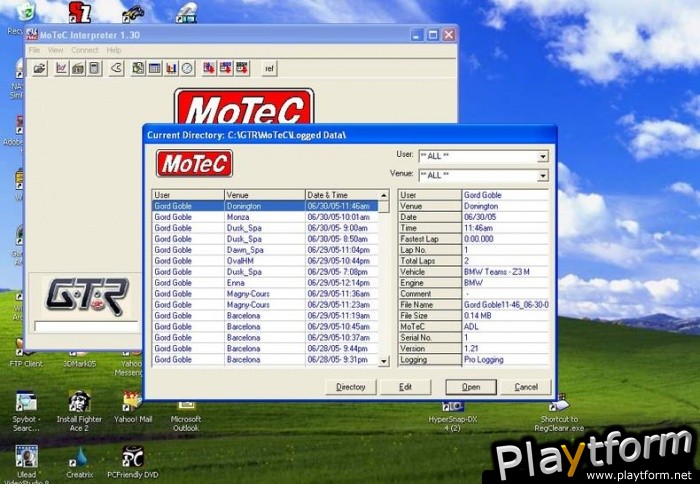Open the table grid view icon
This screenshot has height=484, width=700.
tap(154, 69)
